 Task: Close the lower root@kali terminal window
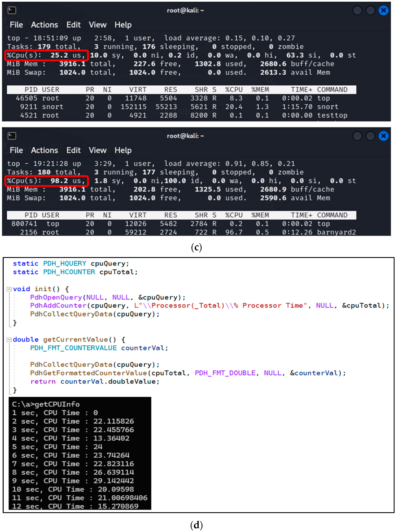click(383, 136)
